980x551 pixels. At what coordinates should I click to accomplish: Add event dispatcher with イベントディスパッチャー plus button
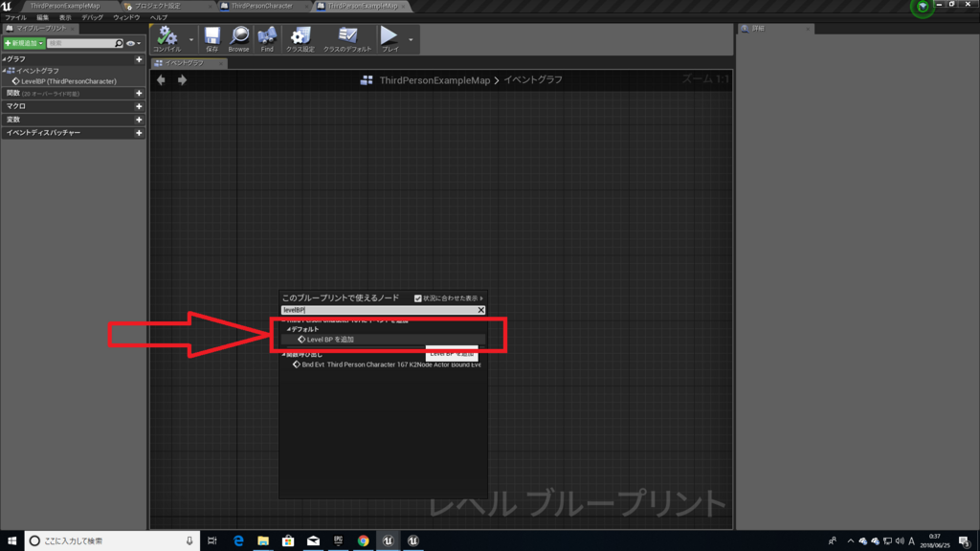[x=139, y=132]
